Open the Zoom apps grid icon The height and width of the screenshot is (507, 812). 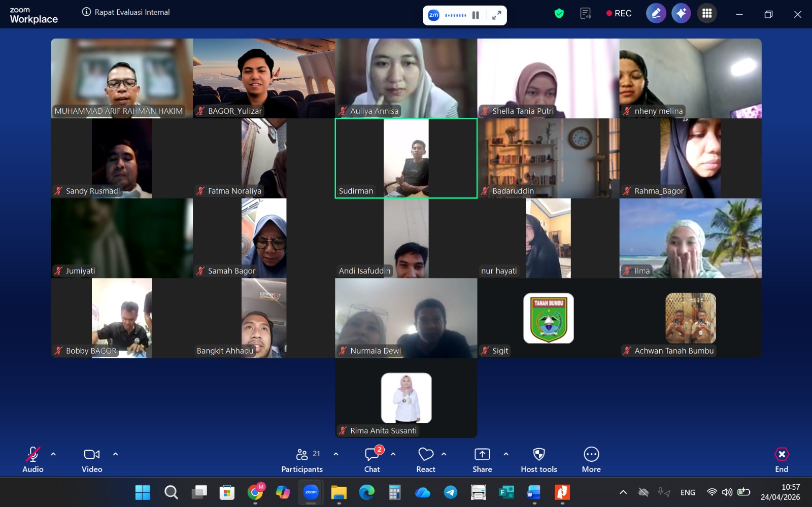point(707,14)
